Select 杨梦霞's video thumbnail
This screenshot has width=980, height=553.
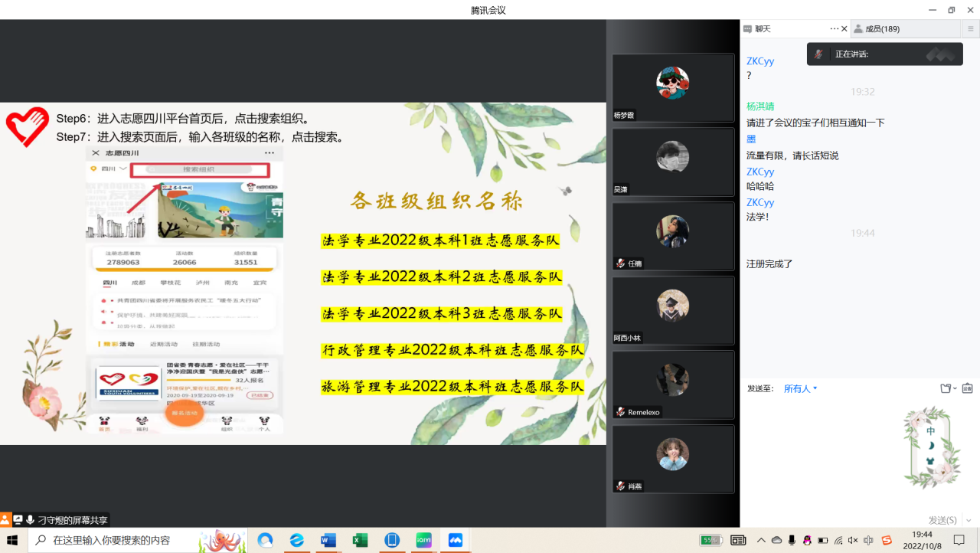[673, 88]
